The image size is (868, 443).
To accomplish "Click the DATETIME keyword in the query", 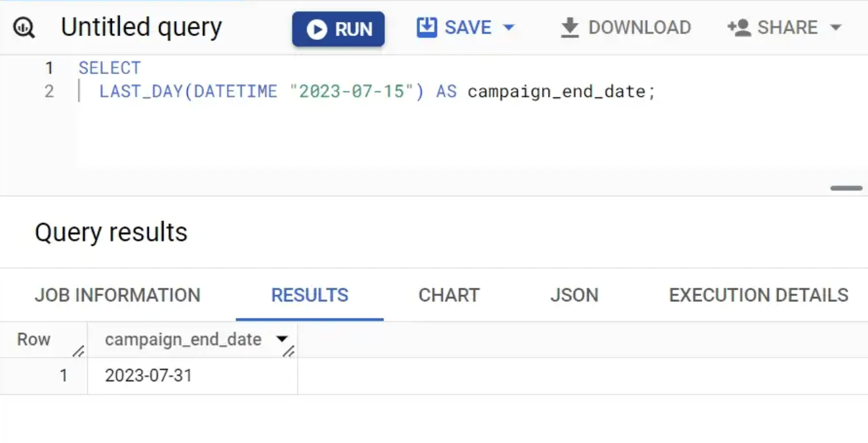I will (x=236, y=91).
